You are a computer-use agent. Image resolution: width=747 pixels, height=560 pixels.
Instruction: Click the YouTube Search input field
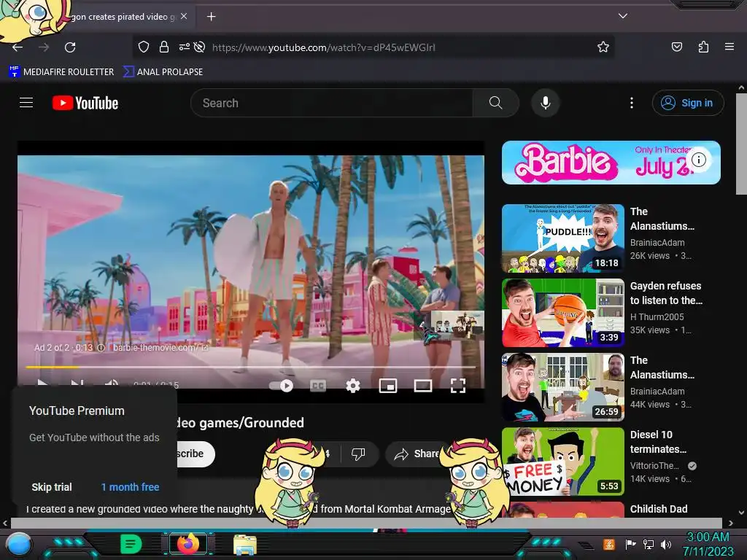(332, 103)
